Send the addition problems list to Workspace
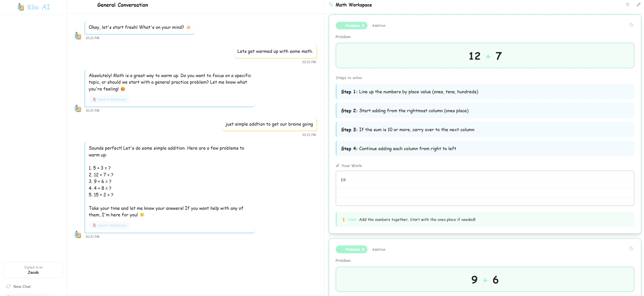Screen dimensions: 644x296 (x=109, y=225)
